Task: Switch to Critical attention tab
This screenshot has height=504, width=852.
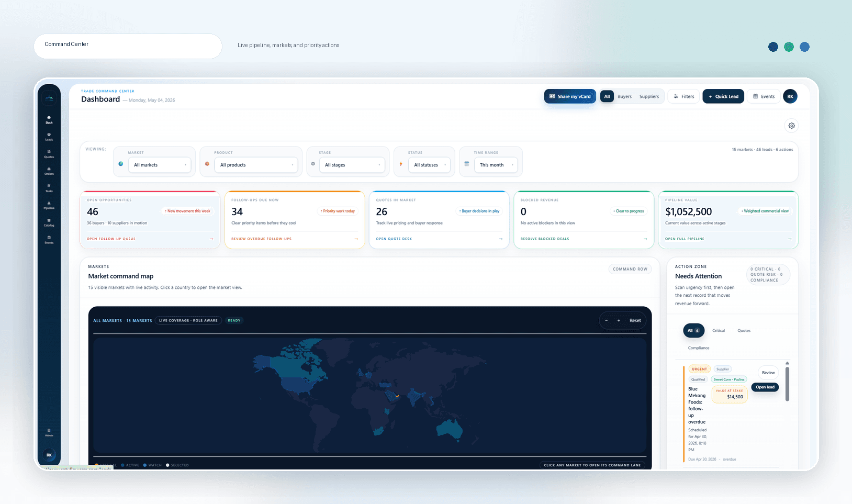Action: tap(719, 331)
